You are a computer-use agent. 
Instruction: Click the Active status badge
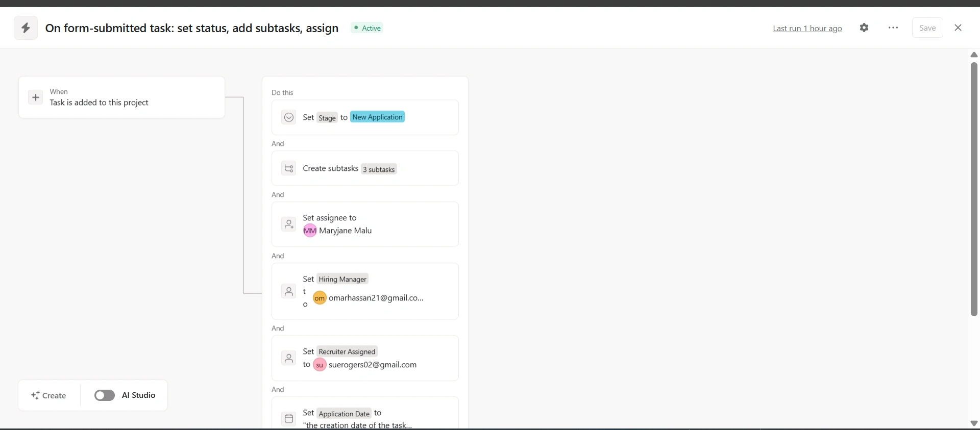(x=367, y=28)
